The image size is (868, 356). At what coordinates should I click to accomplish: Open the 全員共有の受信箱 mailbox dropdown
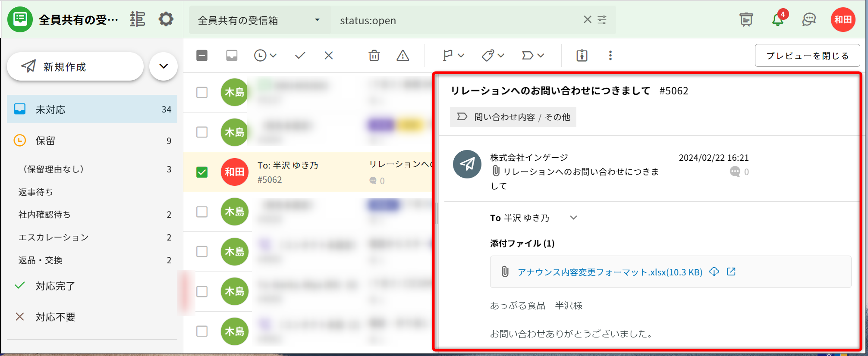[260, 20]
